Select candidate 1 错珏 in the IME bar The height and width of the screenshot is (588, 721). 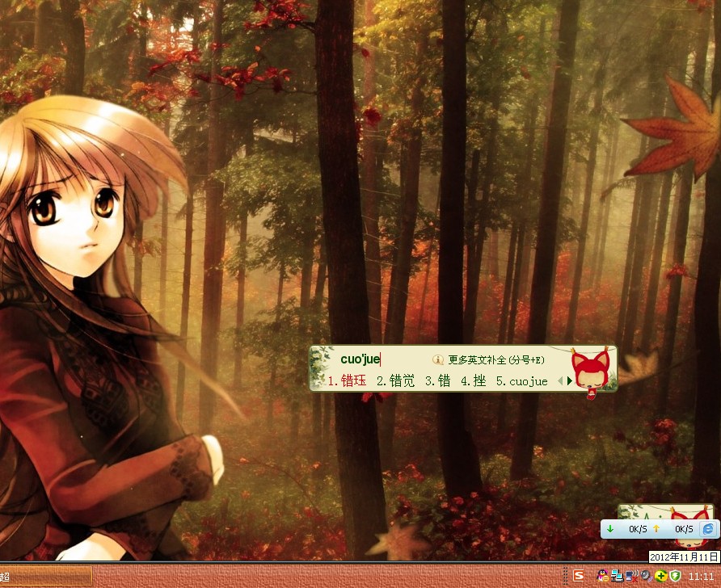click(348, 380)
